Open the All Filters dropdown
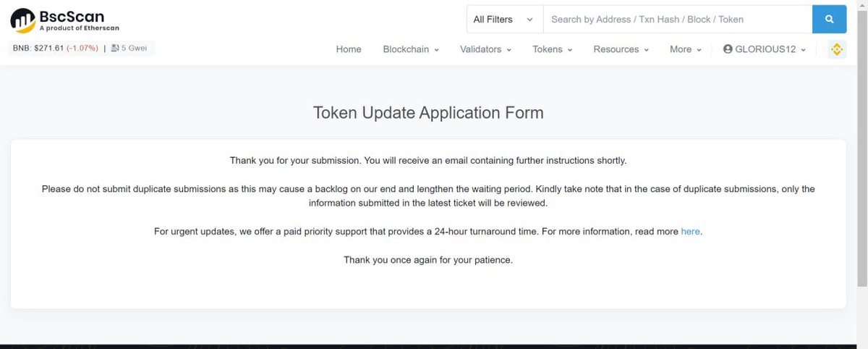The width and height of the screenshot is (868, 349). click(x=504, y=20)
